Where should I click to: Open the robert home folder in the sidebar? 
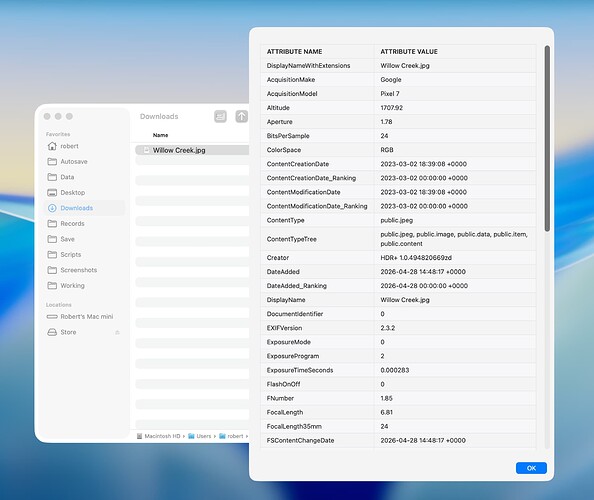click(69, 146)
